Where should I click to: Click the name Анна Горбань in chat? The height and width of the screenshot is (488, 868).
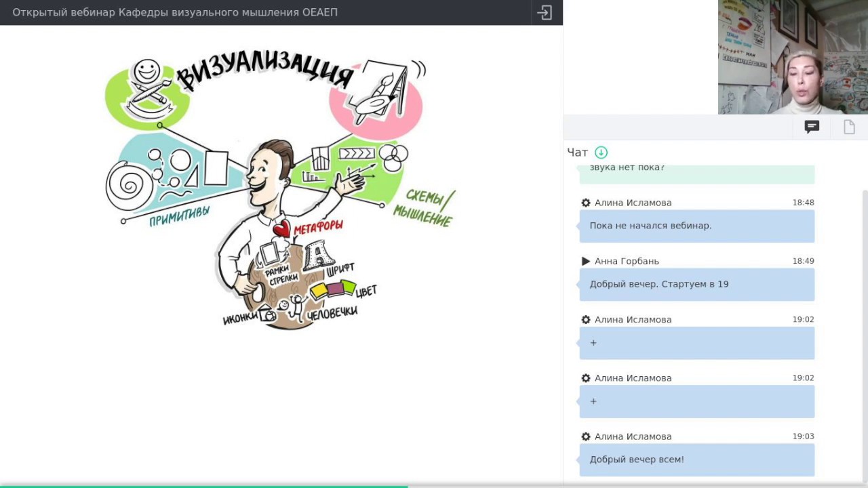click(x=627, y=261)
